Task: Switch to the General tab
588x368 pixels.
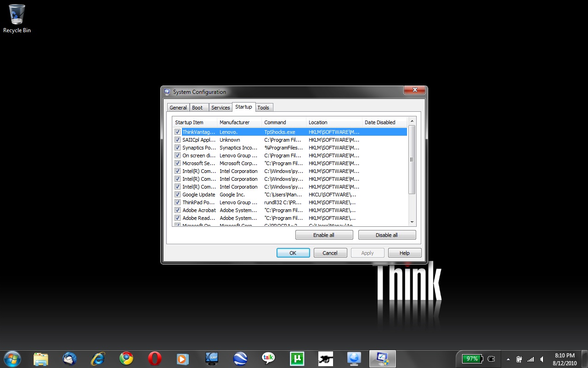Action: click(178, 108)
